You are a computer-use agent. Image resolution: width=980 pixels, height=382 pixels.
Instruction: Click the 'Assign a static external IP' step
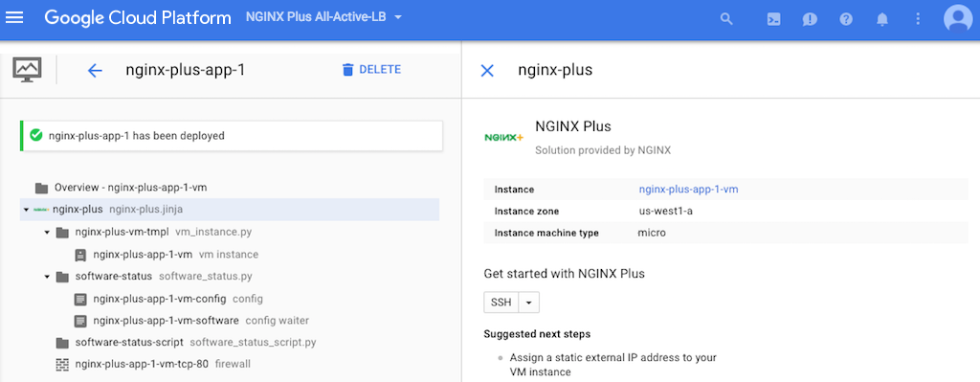coord(613,365)
